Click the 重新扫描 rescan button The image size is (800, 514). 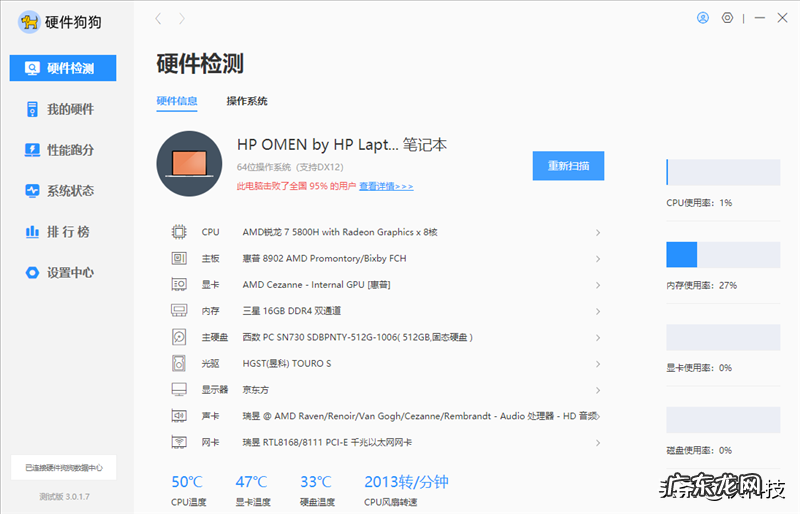(568, 166)
